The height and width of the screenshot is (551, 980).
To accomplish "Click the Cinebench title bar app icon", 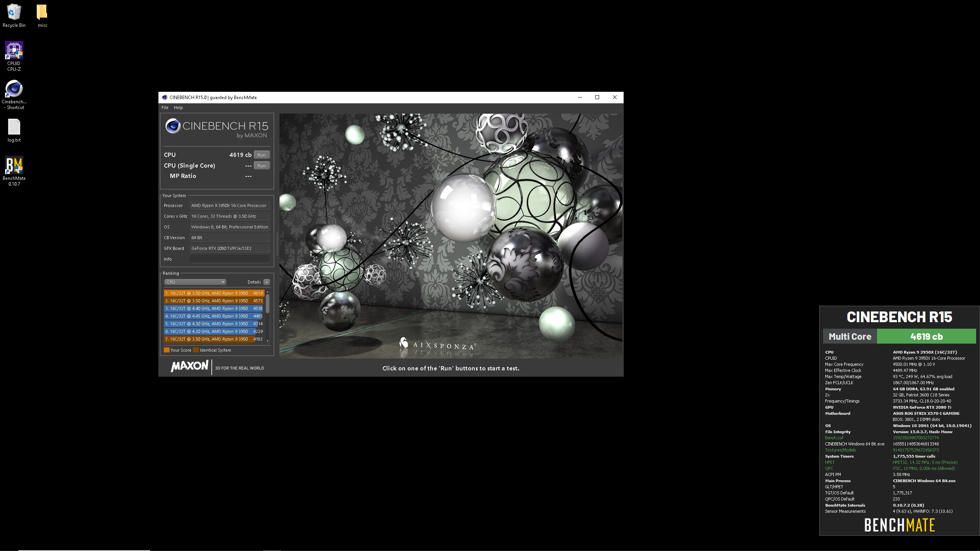I will tap(165, 98).
